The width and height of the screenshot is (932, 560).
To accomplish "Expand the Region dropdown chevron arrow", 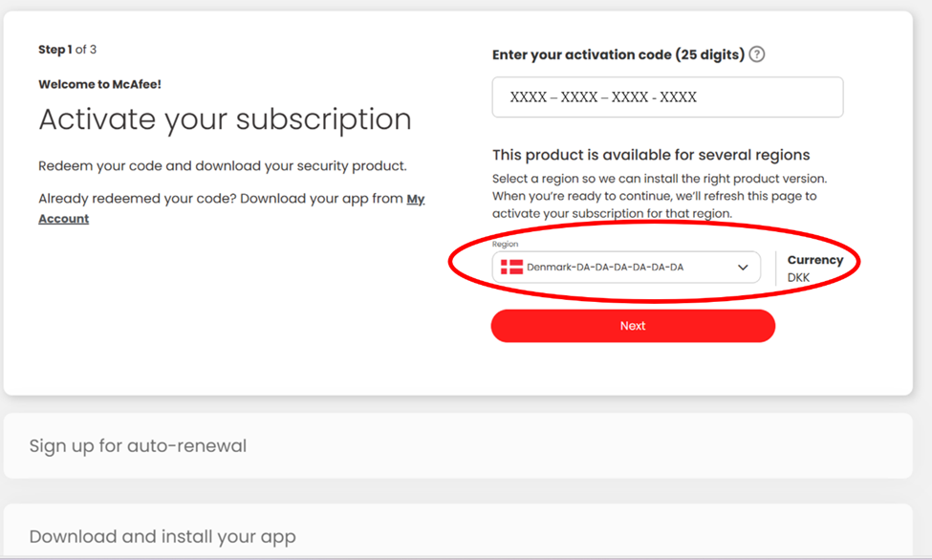I will (743, 268).
